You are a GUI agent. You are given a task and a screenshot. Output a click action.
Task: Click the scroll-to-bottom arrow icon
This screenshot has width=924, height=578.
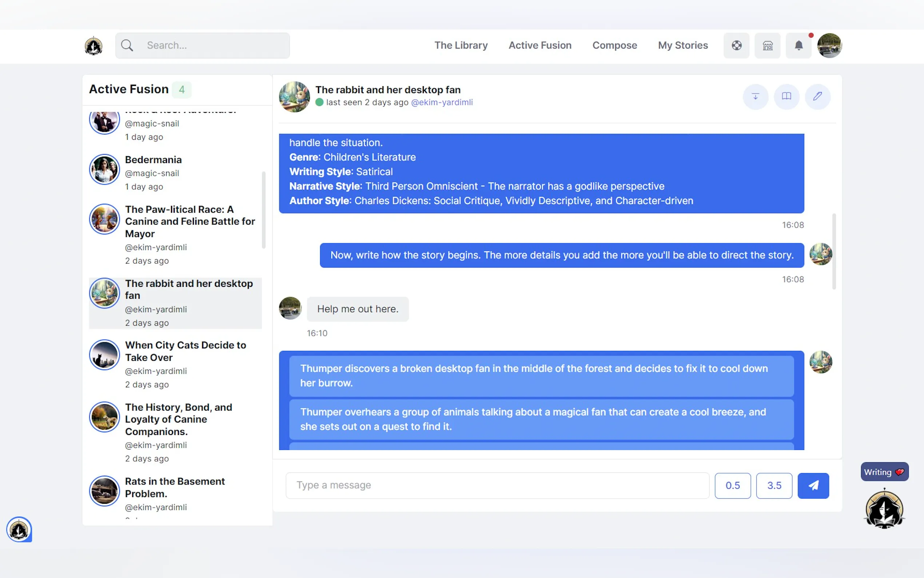(755, 96)
